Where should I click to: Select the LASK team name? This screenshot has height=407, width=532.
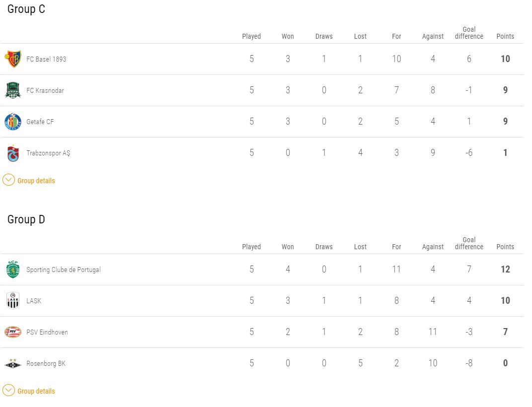tap(34, 301)
